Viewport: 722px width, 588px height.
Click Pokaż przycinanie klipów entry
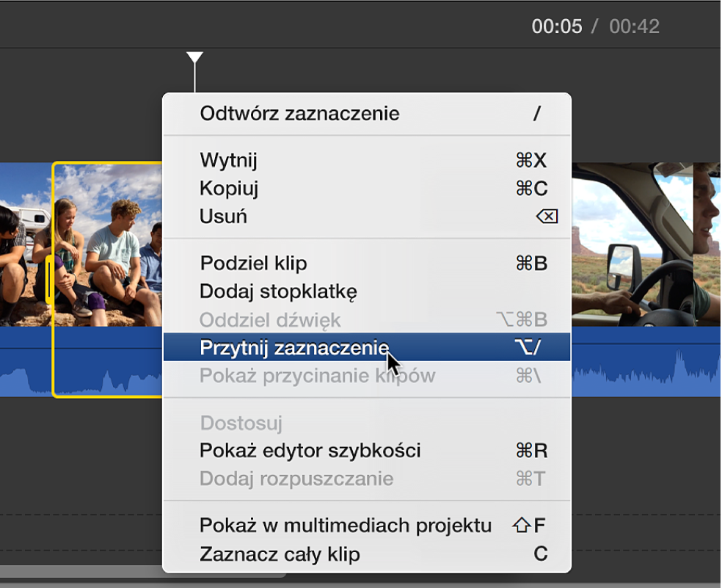367,376
